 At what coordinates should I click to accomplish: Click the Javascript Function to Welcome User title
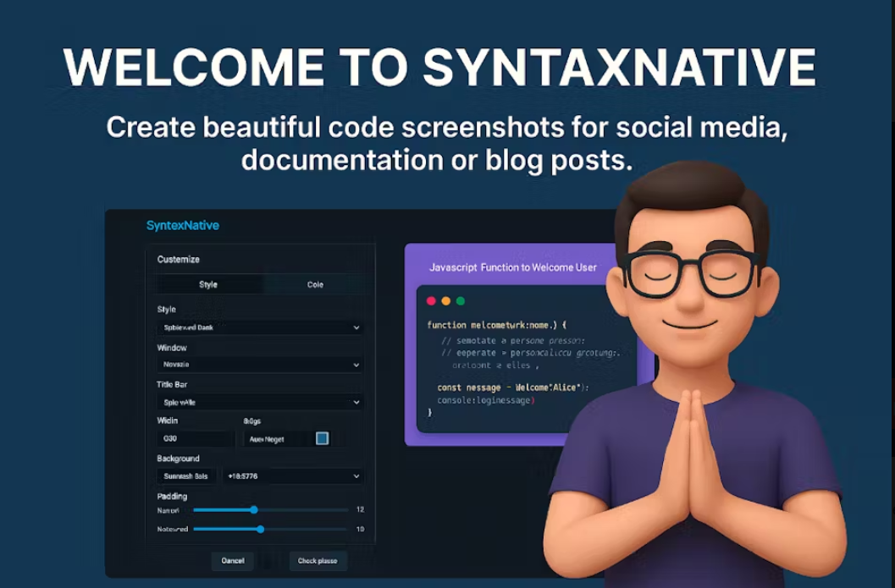(512, 267)
